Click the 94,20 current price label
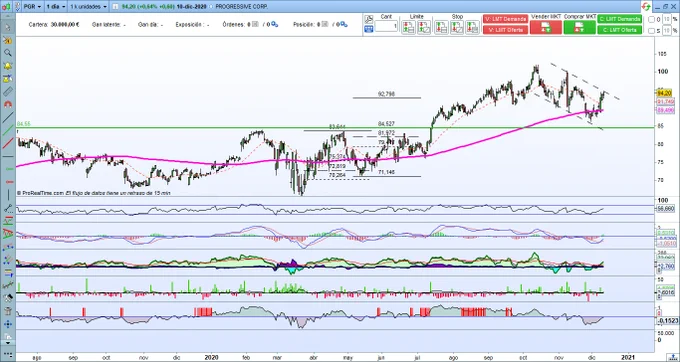This screenshot has height=362, width=680. click(664, 93)
